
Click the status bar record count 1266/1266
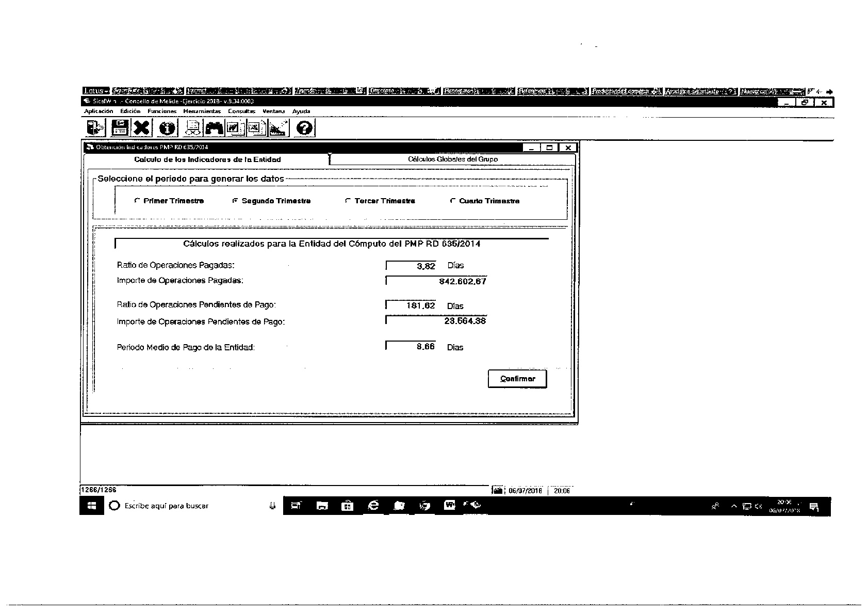[99, 490]
